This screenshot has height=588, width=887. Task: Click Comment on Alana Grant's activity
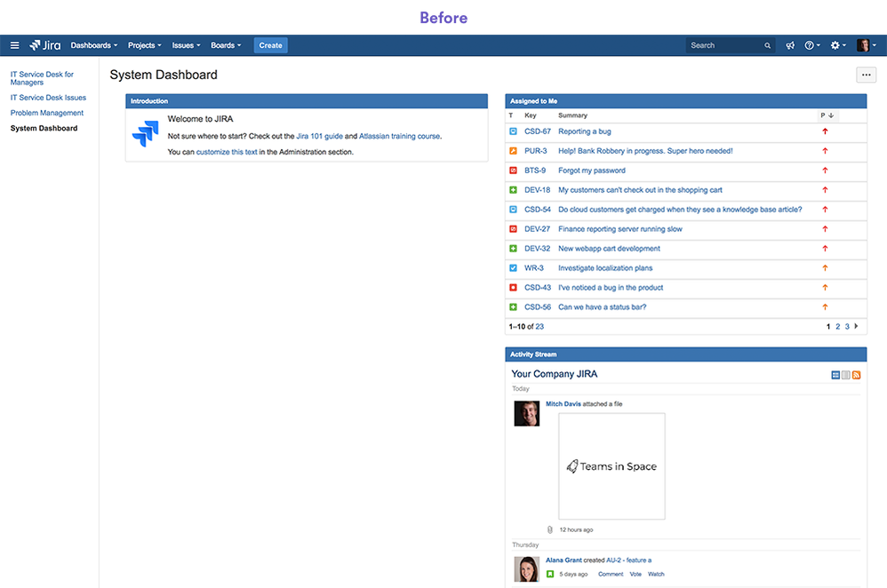click(x=611, y=575)
